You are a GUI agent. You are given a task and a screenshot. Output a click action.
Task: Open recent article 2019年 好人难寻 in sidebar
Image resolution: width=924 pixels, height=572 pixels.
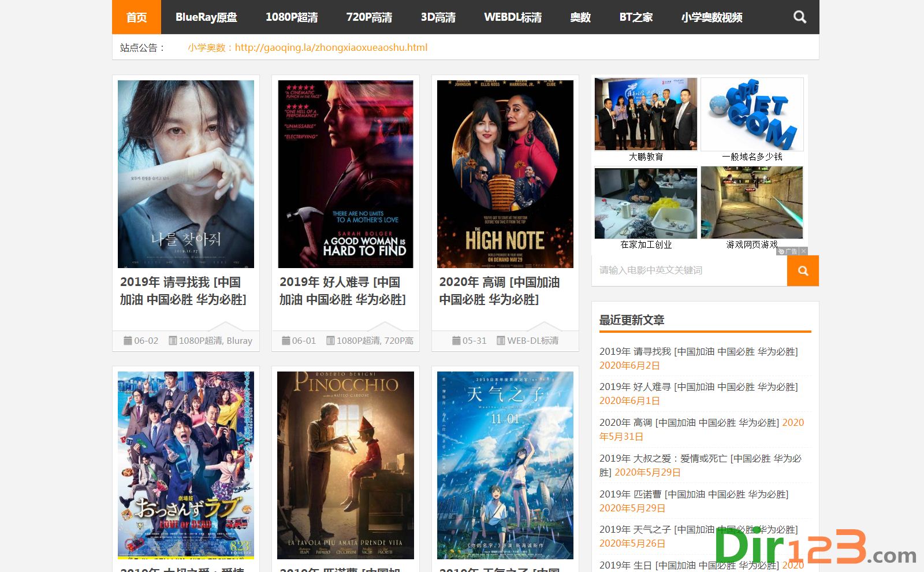coord(698,387)
